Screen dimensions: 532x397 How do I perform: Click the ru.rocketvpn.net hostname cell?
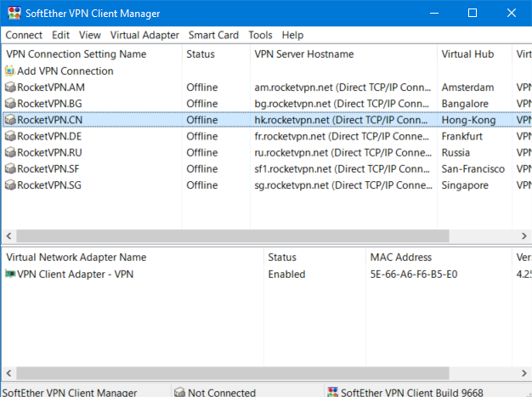point(343,152)
